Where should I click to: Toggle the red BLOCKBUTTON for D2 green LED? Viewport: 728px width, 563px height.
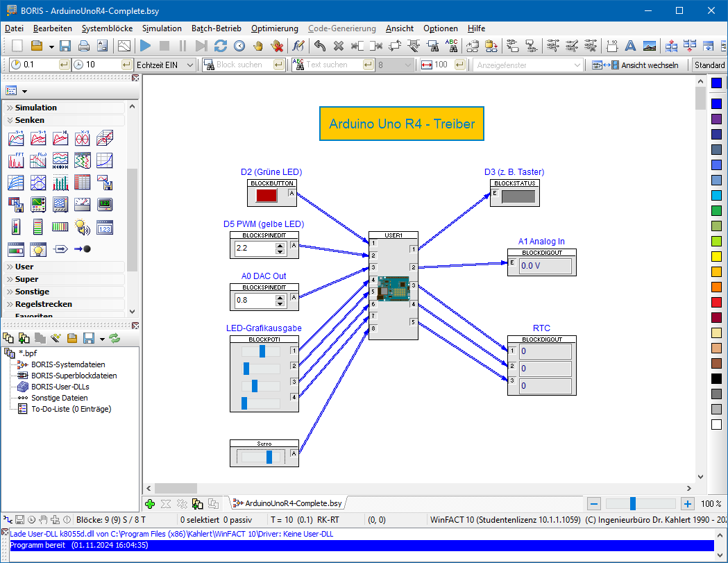[266, 196]
